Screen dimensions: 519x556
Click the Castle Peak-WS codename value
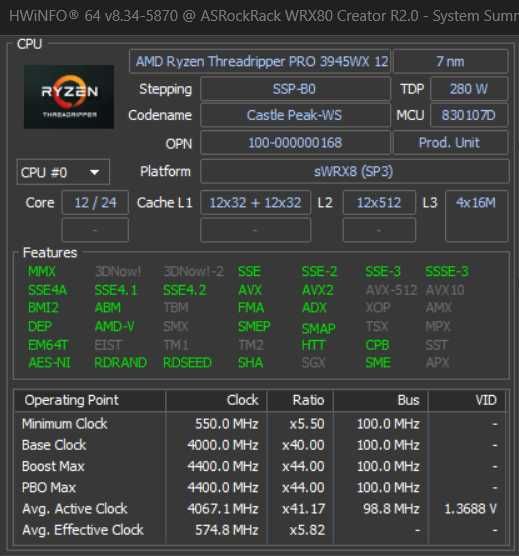point(295,115)
